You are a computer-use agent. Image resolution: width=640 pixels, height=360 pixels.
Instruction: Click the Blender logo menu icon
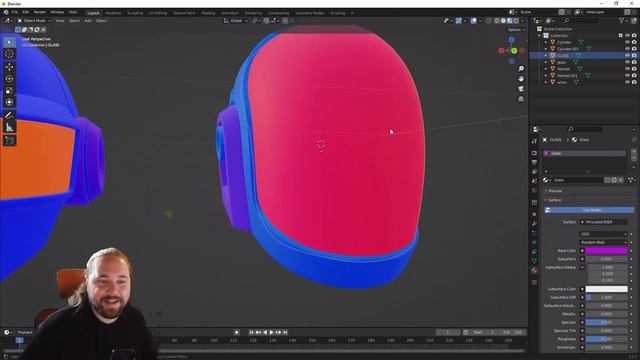(x=6, y=13)
